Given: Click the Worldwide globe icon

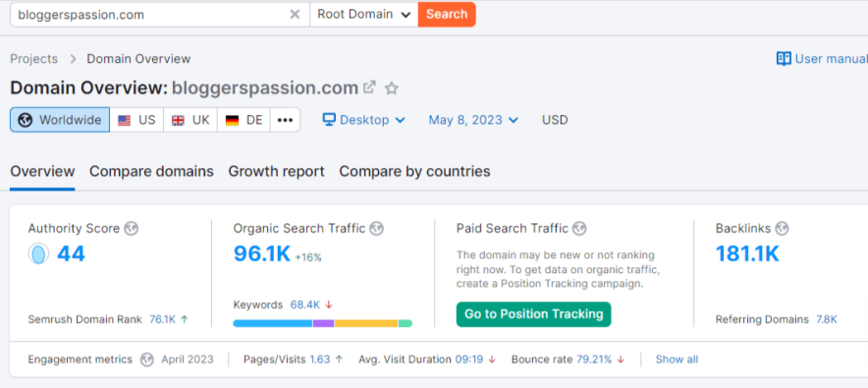Looking at the screenshot, I should pyautogui.click(x=25, y=120).
